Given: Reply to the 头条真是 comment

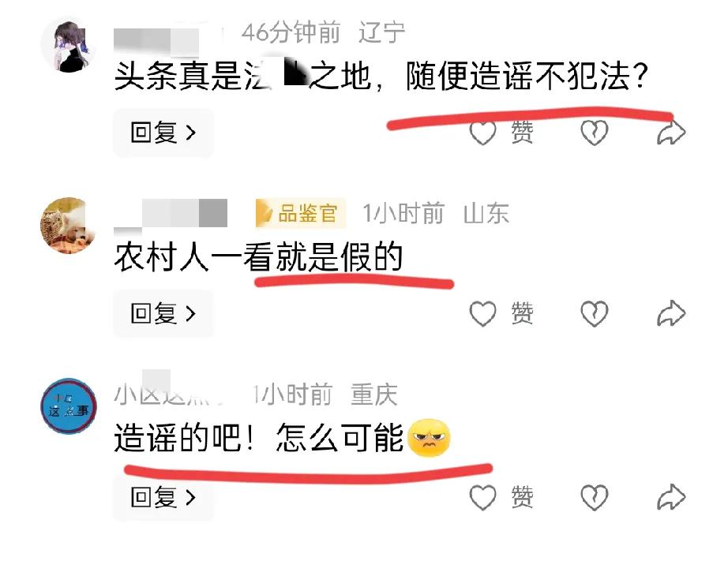Looking at the screenshot, I should click(x=163, y=133).
